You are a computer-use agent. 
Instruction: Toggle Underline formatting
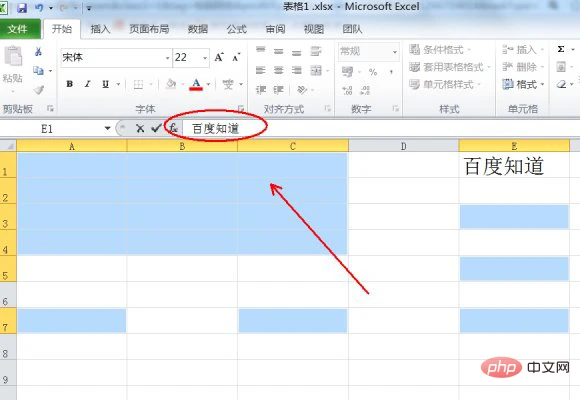pyautogui.click(x=105, y=84)
